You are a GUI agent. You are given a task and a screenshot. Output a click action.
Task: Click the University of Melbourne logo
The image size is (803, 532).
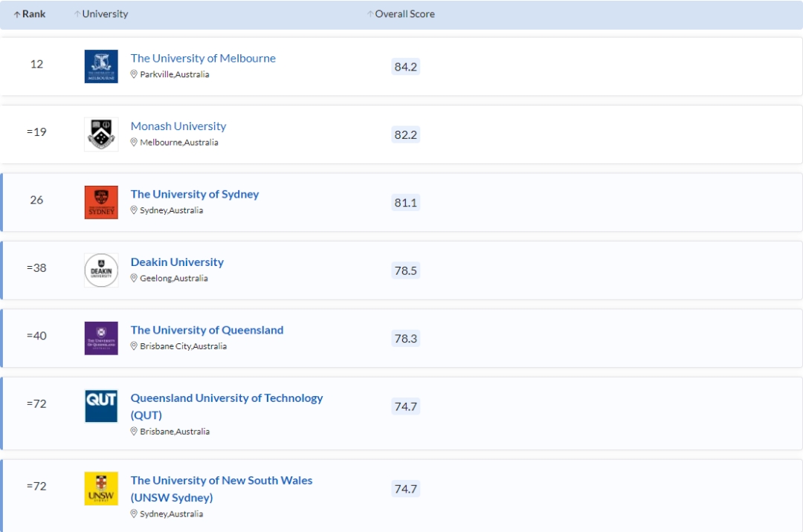pos(101,67)
